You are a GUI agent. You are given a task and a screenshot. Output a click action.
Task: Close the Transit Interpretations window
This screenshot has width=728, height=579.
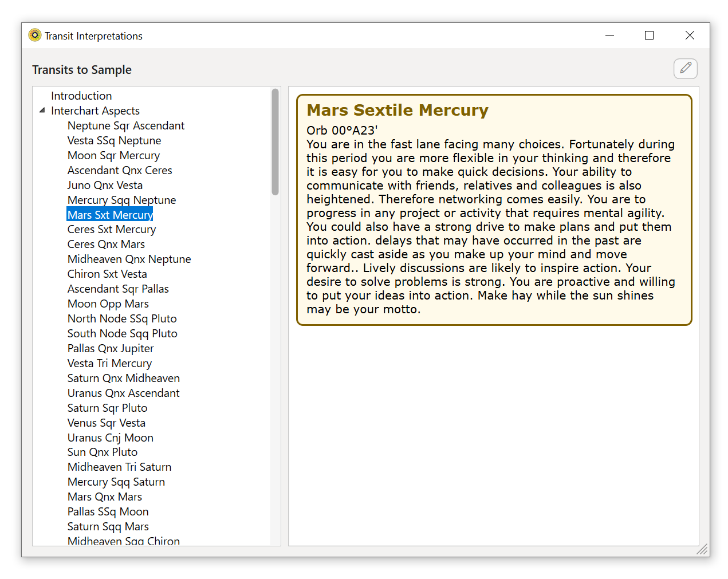tap(690, 36)
